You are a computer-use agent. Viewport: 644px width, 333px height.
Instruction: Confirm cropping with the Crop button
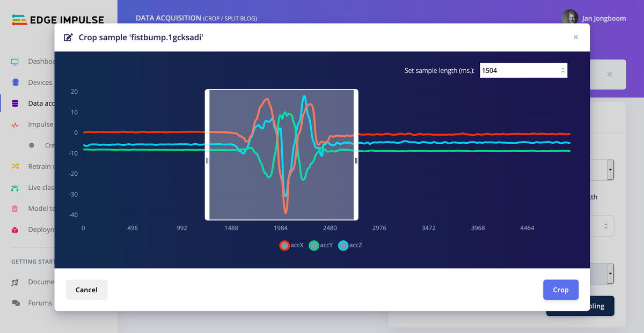pyautogui.click(x=560, y=290)
